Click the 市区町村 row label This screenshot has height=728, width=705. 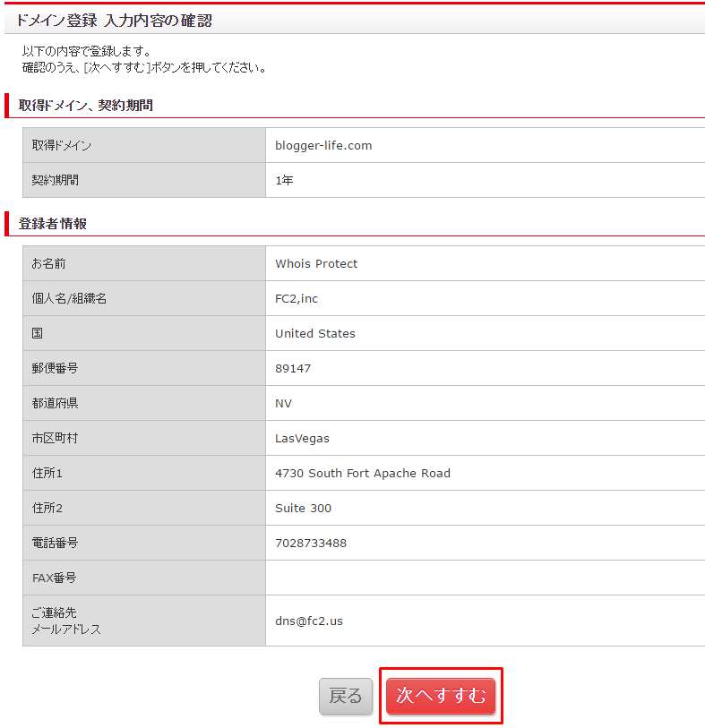coord(55,438)
